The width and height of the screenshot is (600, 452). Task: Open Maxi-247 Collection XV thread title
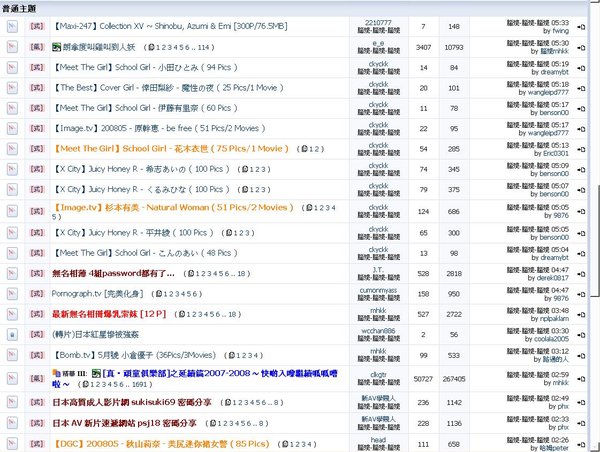pos(170,26)
